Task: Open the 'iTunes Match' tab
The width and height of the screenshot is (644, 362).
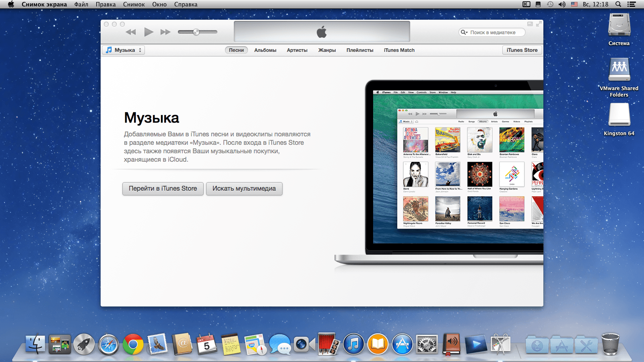Action: click(x=399, y=50)
